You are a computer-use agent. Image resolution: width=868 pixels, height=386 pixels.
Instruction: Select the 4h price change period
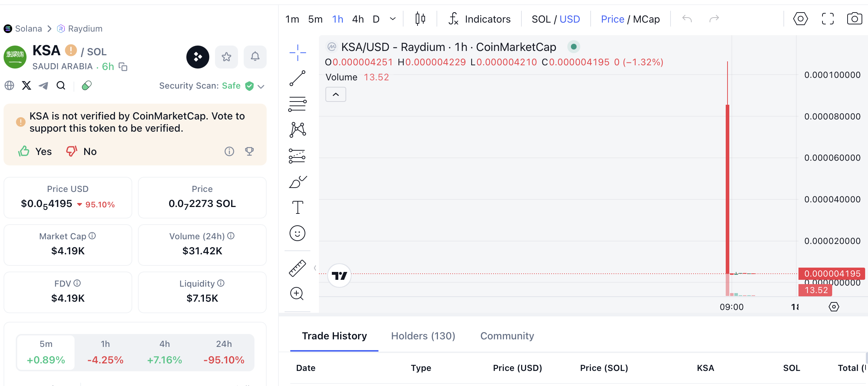(164, 352)
